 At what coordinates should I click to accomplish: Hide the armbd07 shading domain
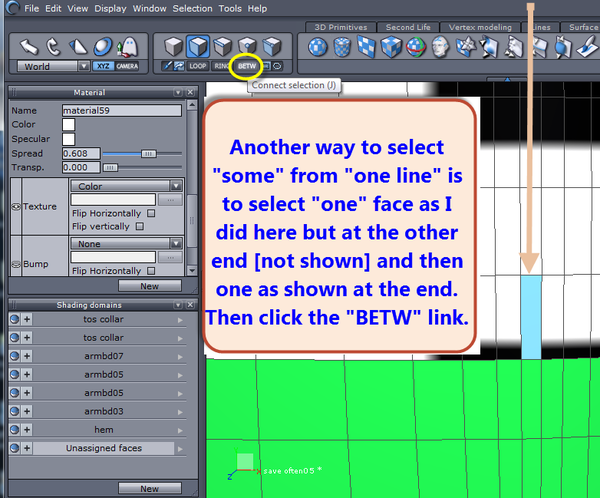15,356
